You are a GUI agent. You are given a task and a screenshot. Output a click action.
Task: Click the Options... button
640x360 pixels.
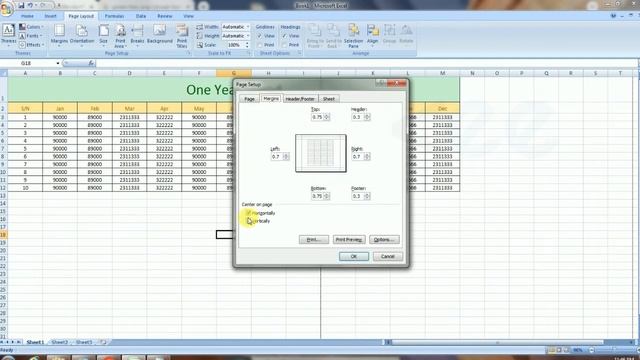tap(384, 240)
